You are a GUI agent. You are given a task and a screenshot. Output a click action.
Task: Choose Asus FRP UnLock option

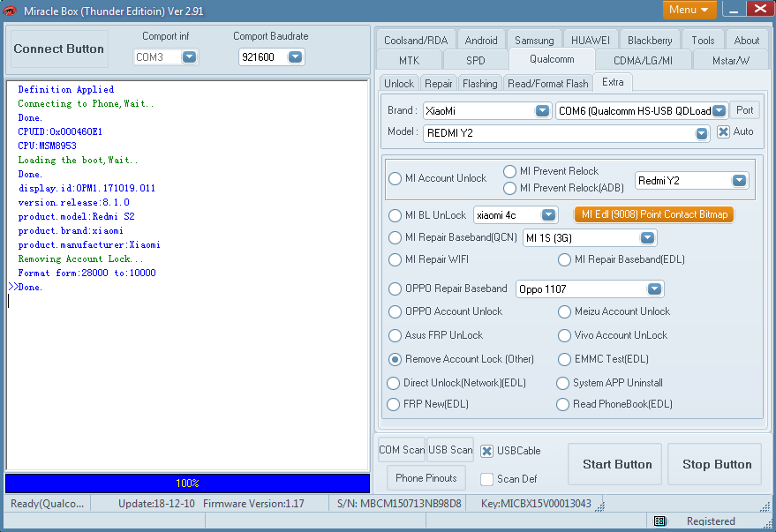(x=395, y=335)
